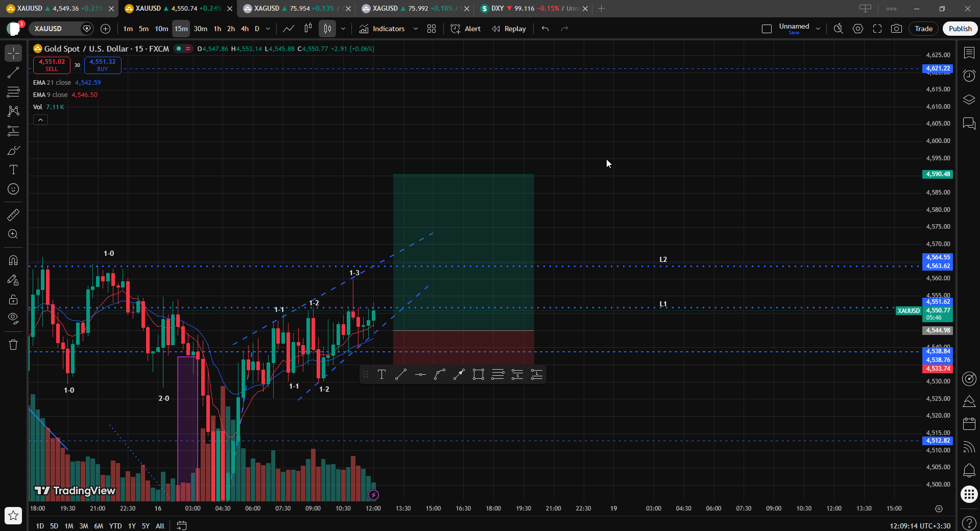The width and height of the screenshot is (980, 531).
Task: Click the XAUUSD symbol search field
Action: 54,29
